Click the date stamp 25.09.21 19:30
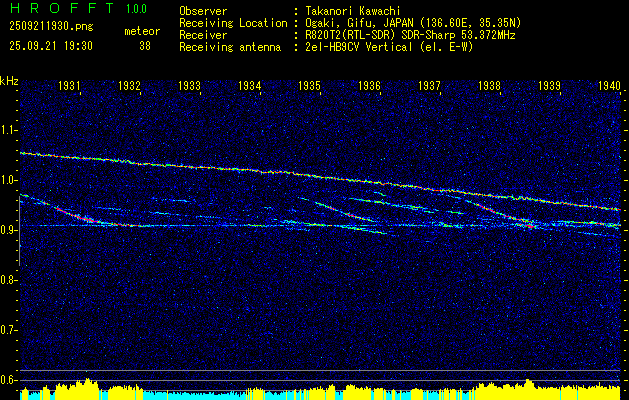This screenshot has width=629, height=400. (51, 46)
